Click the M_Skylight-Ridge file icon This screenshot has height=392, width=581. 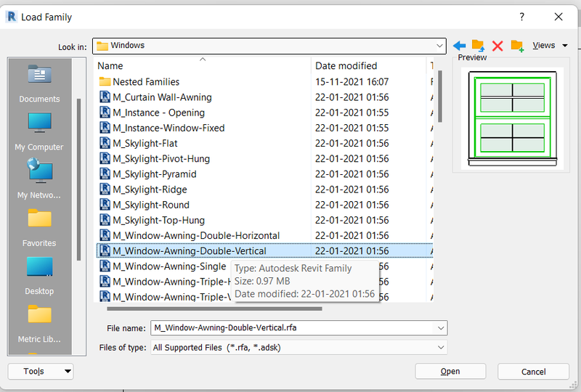point(105,189)
